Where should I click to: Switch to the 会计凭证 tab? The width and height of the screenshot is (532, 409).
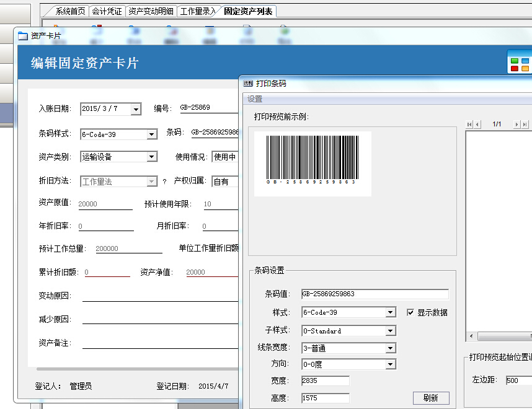(107, 11)
